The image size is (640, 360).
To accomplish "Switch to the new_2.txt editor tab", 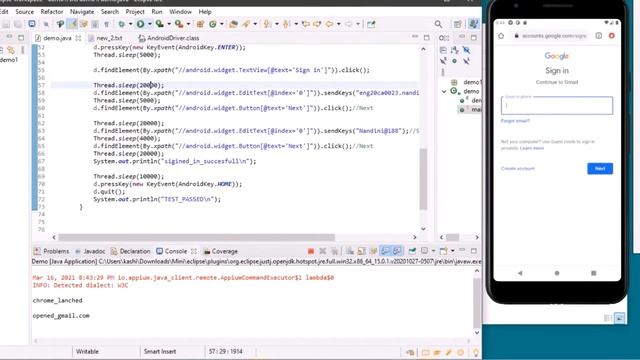I will point(109,38).
